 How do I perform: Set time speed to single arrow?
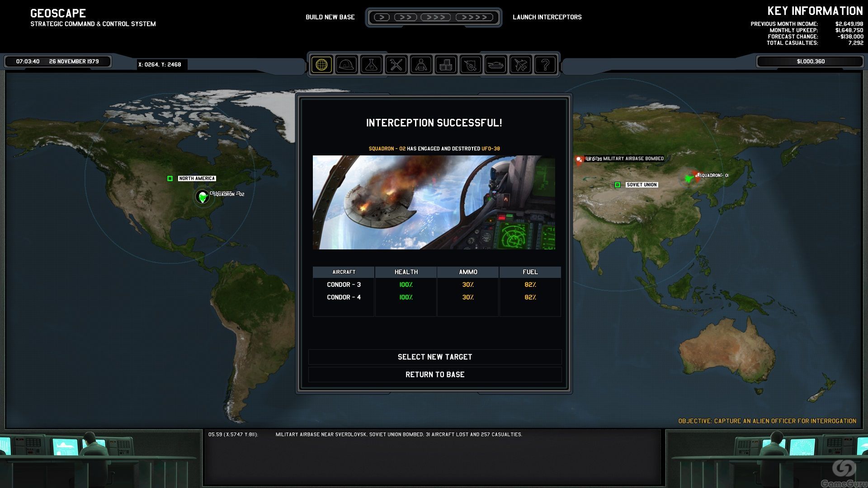(382, 17)
